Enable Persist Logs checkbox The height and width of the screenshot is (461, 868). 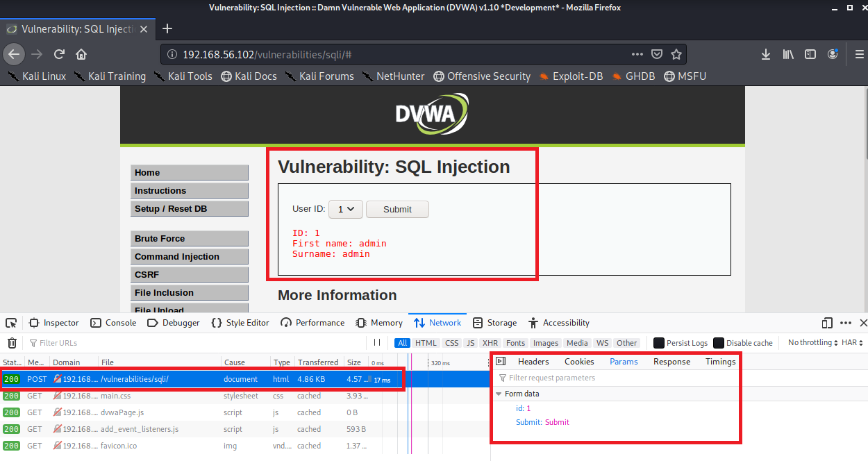(x=659, y=343)
